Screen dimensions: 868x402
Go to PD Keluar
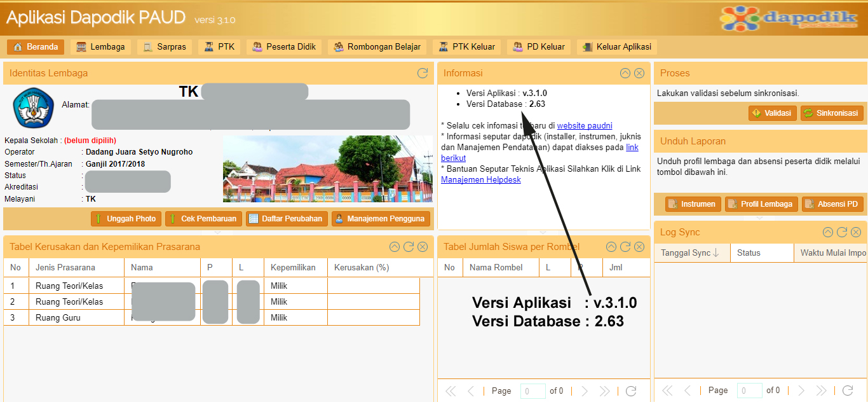tap(539, 47)
